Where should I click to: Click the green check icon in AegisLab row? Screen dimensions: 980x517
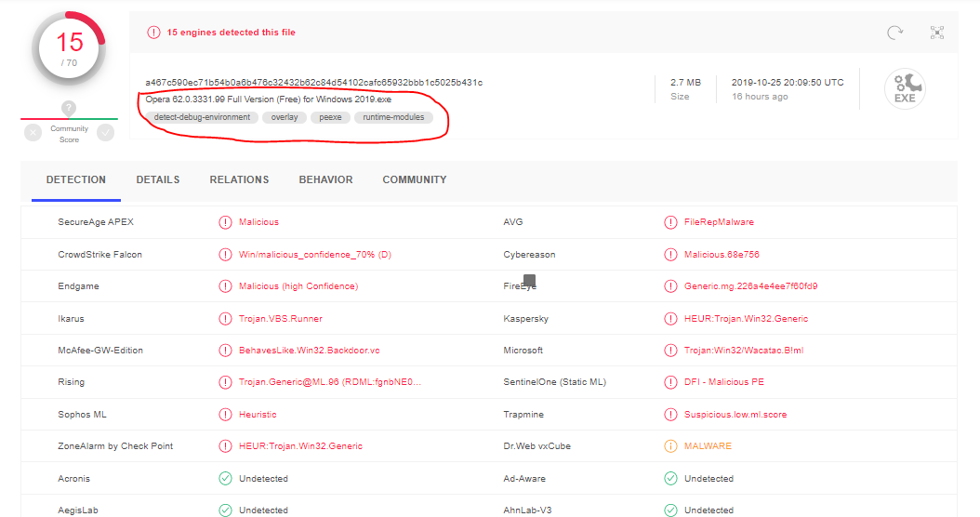[225, 510]
